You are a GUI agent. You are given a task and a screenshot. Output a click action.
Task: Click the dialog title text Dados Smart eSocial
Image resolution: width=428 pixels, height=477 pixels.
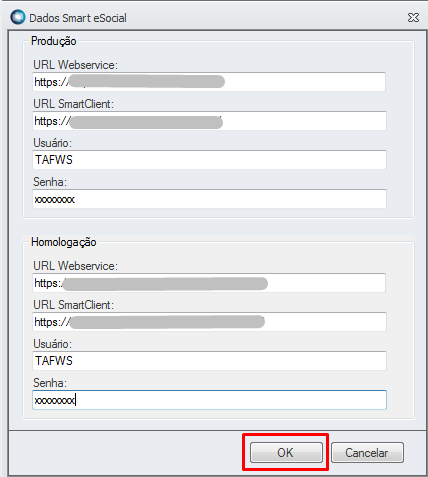pos(78,18)
